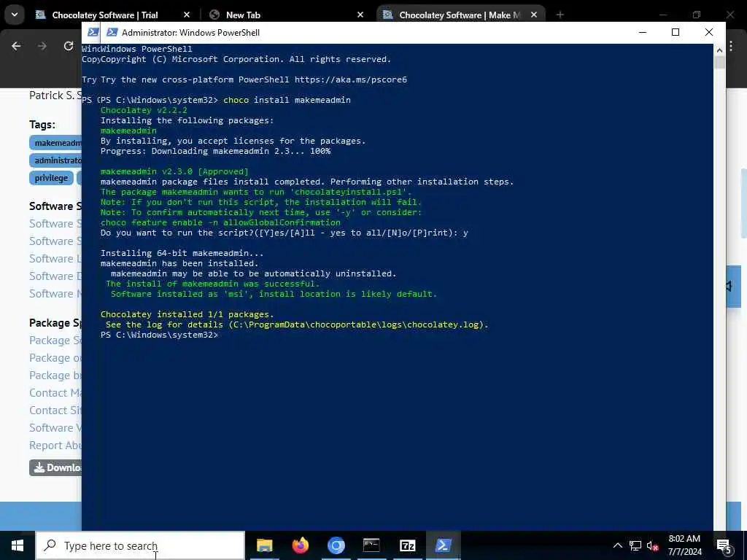This screenshot has width=747, height=560.
Task: Show hidden system tray icons
Action: (617, 545)
